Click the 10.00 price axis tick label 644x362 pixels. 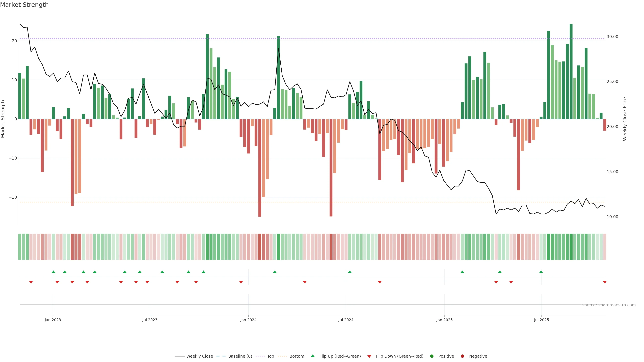[x=612, y=217]
